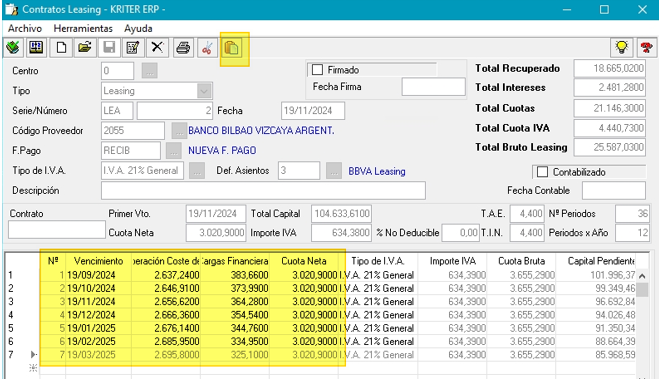The height and width of the screenshot is (380, 659).
Task: Click the Centro value field
Action: (x=117, y=71)
